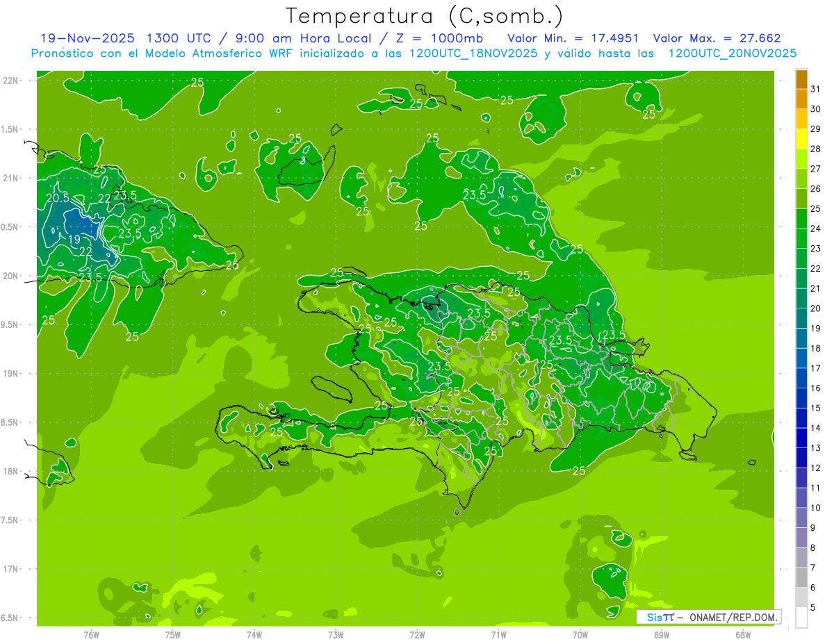Viewport: 834px width, 644px height.
Task: Click the gray legend band between 6 and 7
Action: [801, 578]
